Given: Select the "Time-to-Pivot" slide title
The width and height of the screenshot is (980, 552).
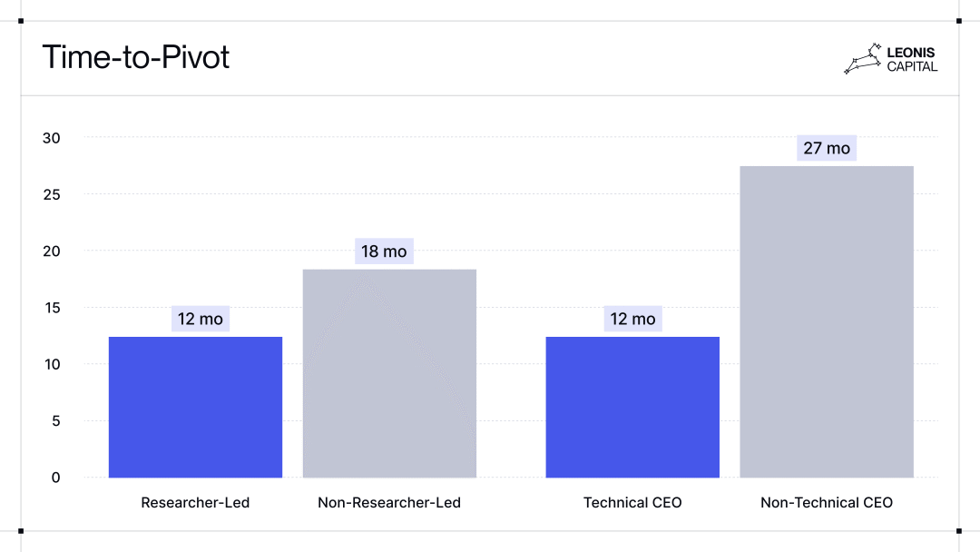Looking at the screenshot, I should (136, 57).
